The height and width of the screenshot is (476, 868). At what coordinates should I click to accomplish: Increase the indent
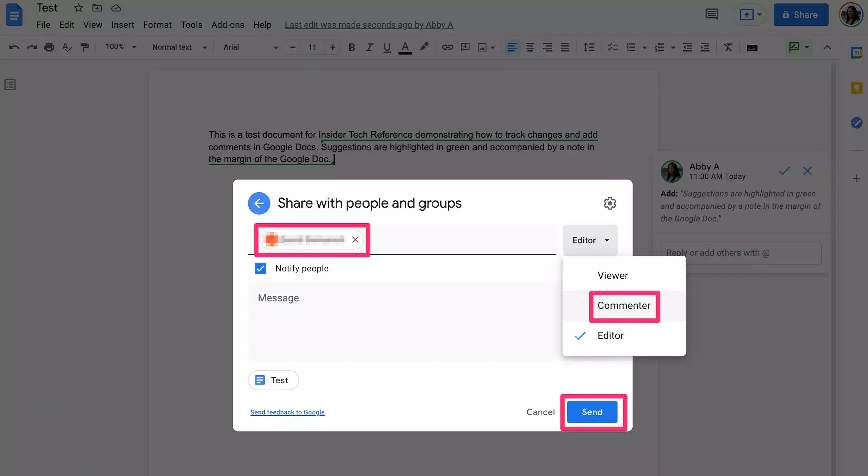705,47
